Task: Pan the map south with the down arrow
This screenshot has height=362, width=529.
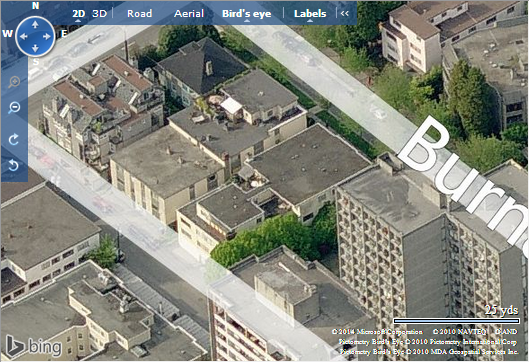Action: click(35, 49)
